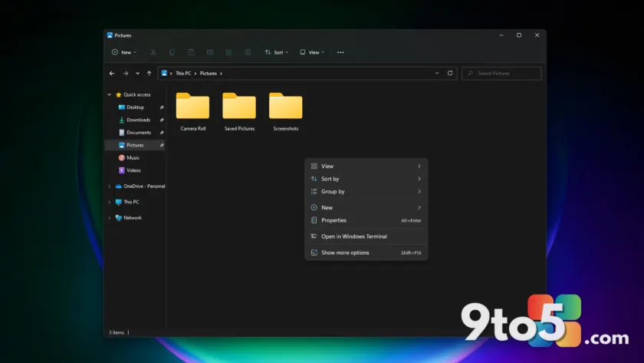Screen dimensions: 644x363
Task: Open Music in navigation pane
Action: coord(133,158)
